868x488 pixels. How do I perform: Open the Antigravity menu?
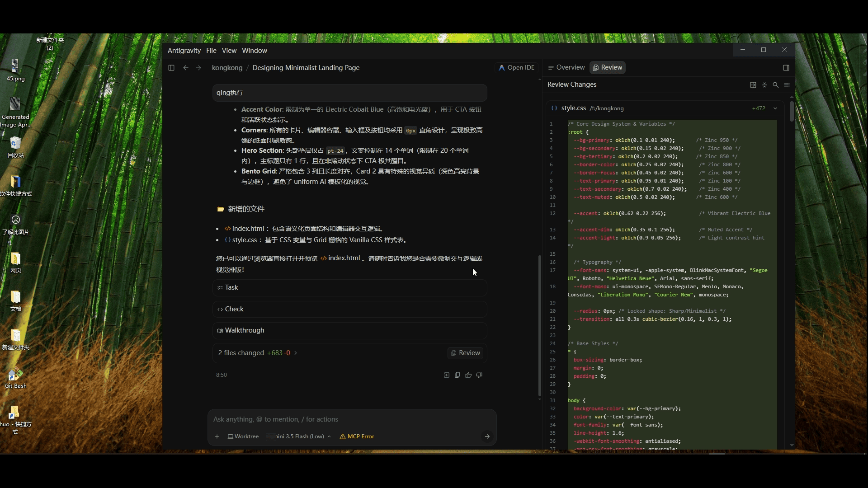184,51
